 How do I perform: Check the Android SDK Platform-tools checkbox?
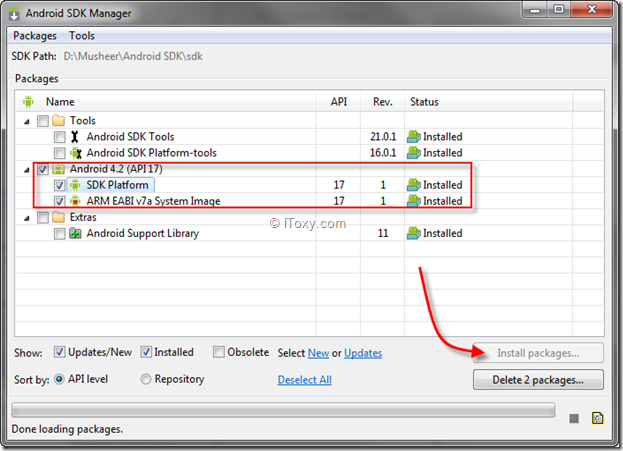60,153
